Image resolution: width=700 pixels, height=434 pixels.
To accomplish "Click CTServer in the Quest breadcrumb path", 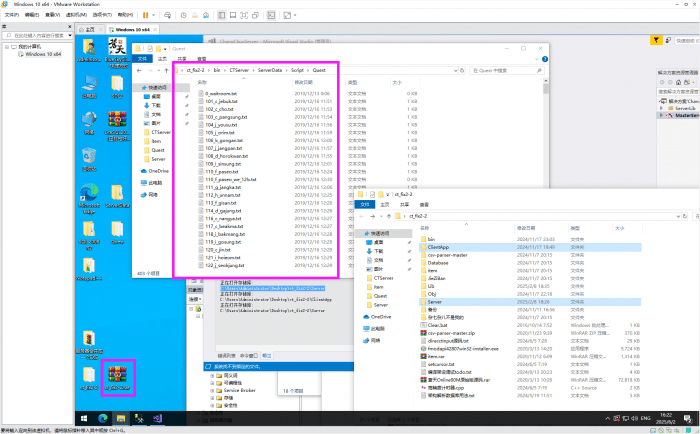I will tap(239, 70).
